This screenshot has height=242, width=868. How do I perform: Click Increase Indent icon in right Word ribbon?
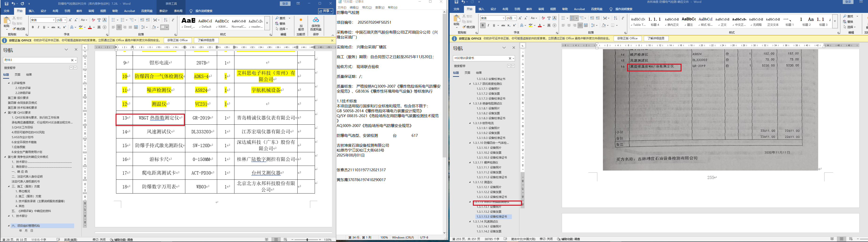click(598, 18)
